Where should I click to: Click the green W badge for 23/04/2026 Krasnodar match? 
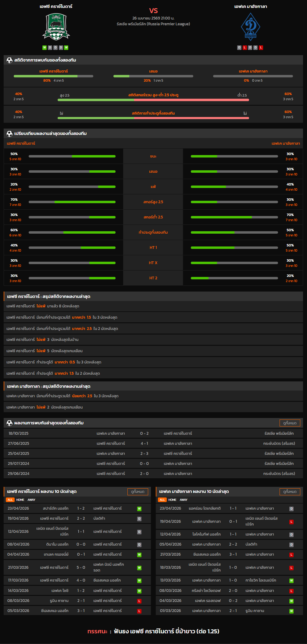point(139,509)
